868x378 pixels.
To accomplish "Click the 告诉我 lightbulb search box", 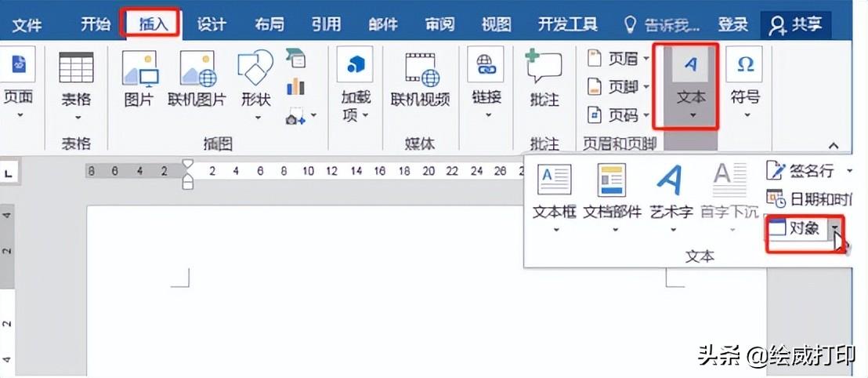I will [661, 25].
